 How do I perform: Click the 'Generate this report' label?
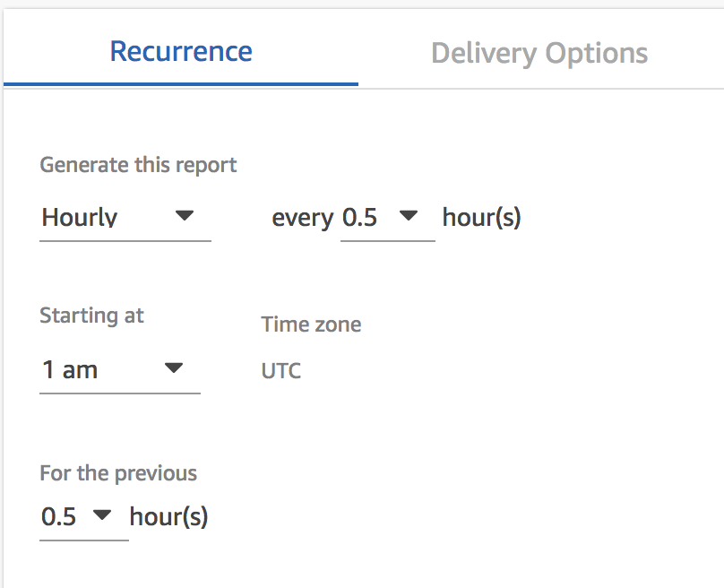tap(138, 165)
